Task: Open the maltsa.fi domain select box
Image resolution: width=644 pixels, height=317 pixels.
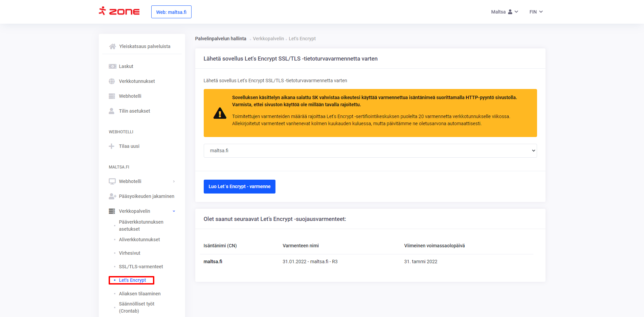Action: coord(370,151)
